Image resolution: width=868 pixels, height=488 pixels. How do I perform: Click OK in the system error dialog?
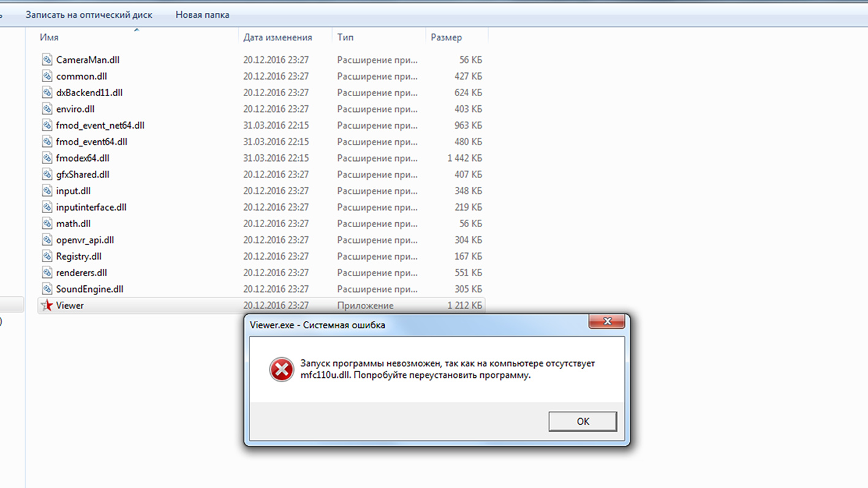click(x=583, y=421)
